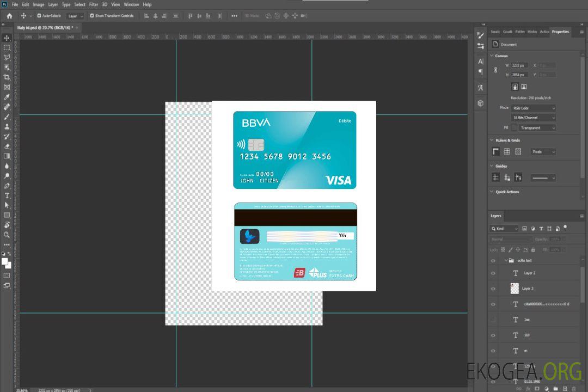
Task: Select the Clone Stamp tool
Action: [x=7, y=127]
